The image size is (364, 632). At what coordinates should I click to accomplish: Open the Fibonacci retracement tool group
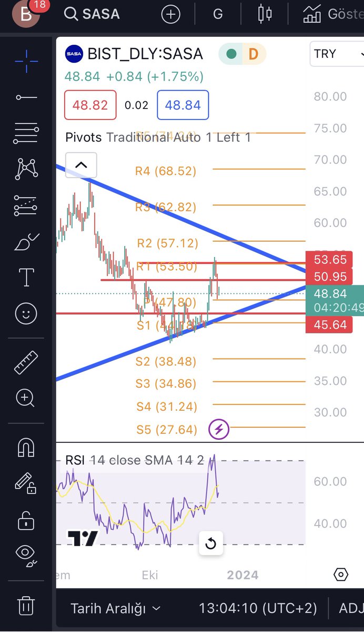click(26, 133)
